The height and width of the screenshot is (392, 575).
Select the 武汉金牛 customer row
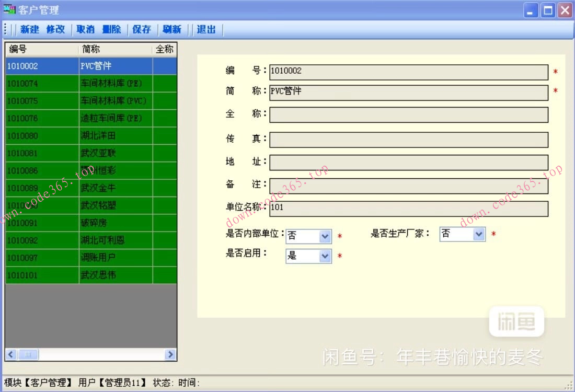(x=98, y=188)
